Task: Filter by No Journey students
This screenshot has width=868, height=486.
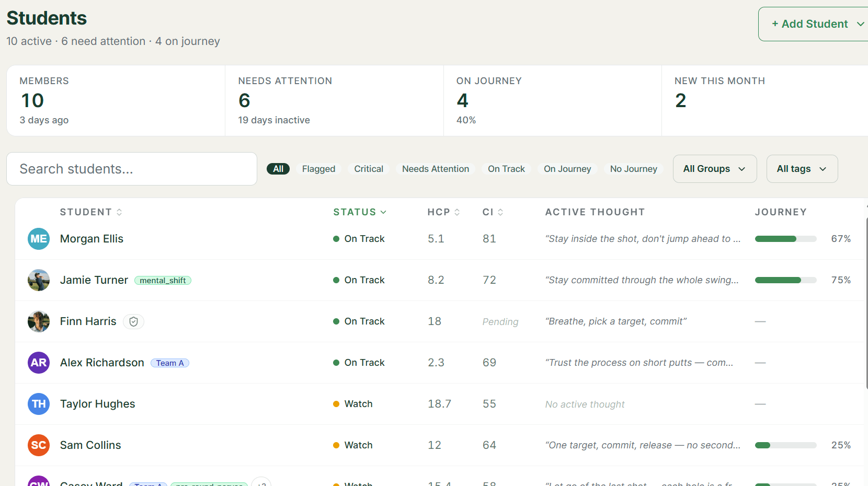Action: point(633,169)
